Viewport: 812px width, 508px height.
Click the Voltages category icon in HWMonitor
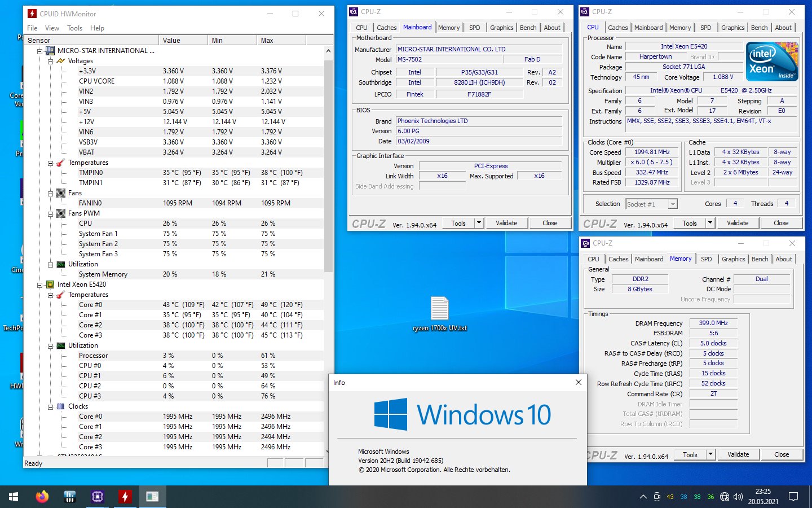coord(61,61)
